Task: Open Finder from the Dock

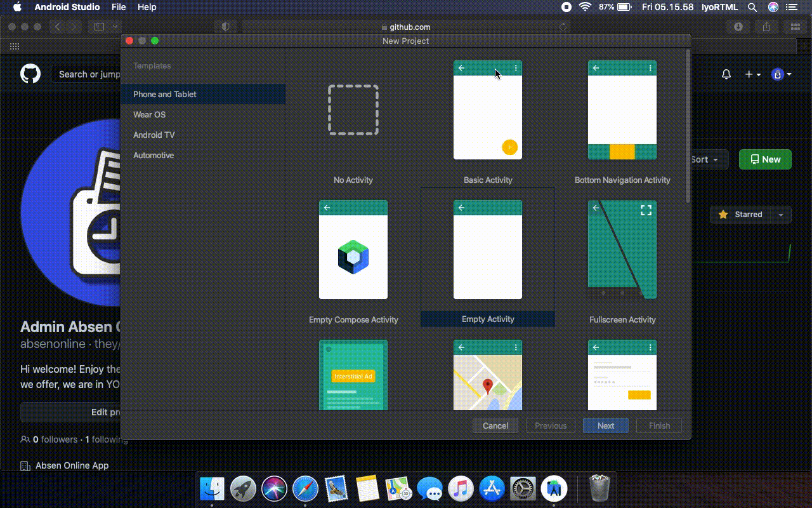Action: 212,489
